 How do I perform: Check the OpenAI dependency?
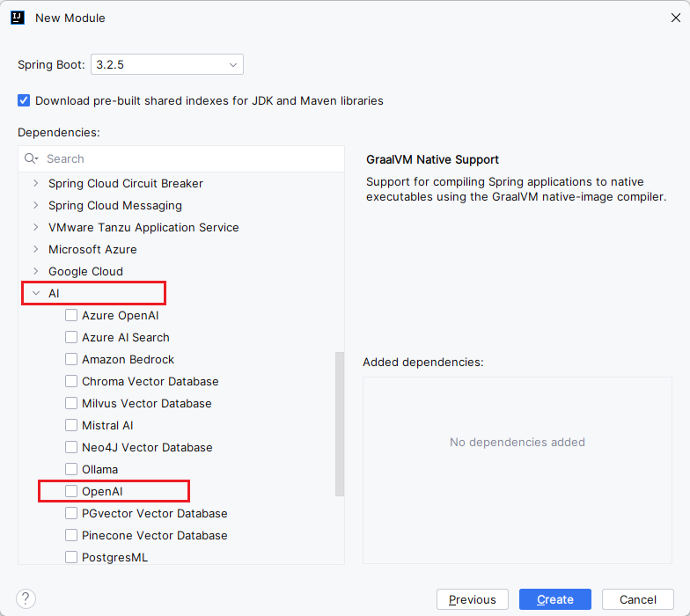pyautogui.click(x=71, y=491)
